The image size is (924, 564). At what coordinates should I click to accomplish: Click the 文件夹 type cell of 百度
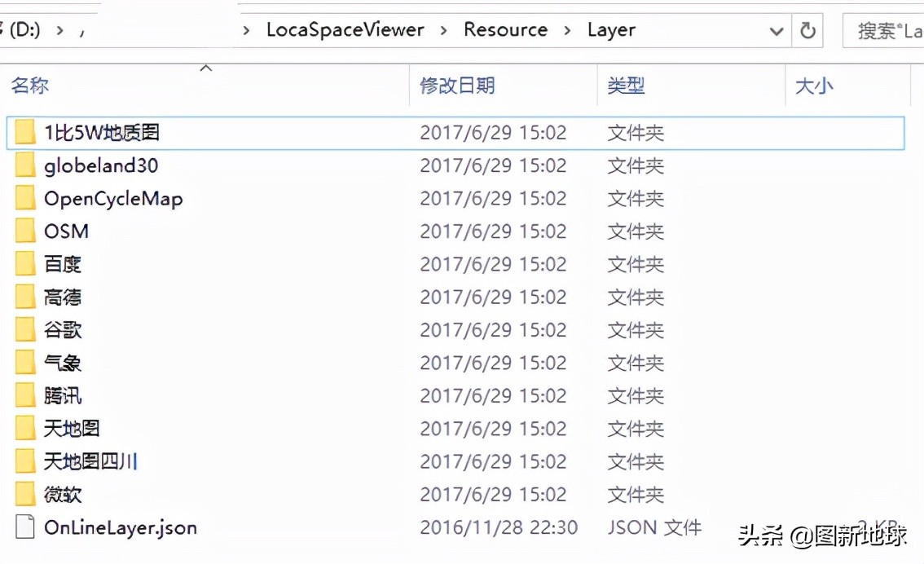pos(636,265)
